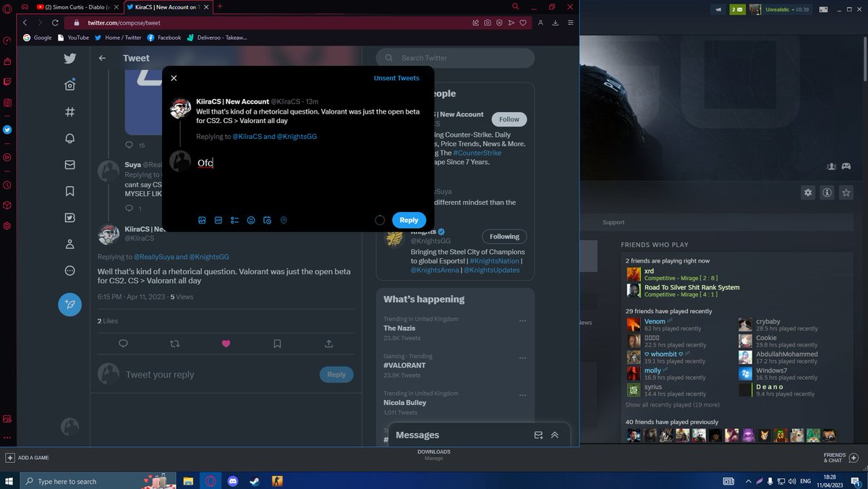Open the Home timeline icon in sidebar
Image resolution: width=868 pixels, height=489 pixels.
[x=69, y=85]
